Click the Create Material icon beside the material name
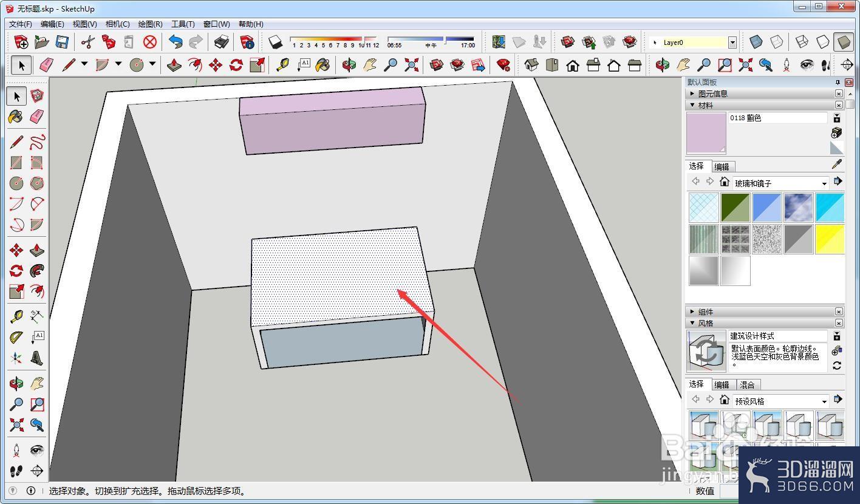The height and width of the screenshot is (504, 860). (837, 132)
